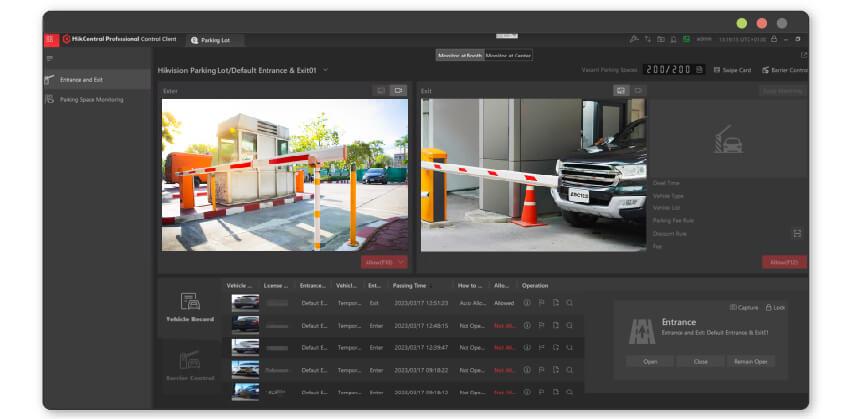Search icon on the 09:18:22 record row

(570, 370)
